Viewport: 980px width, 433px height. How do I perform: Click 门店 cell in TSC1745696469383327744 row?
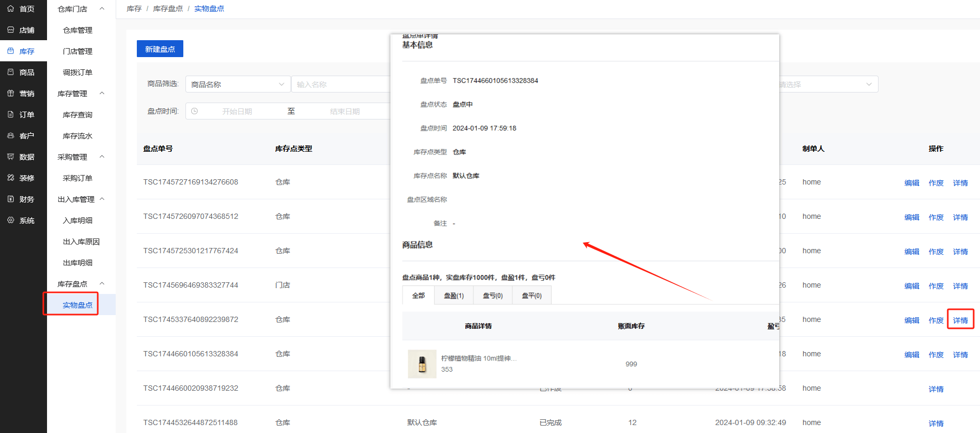[283, 285]
